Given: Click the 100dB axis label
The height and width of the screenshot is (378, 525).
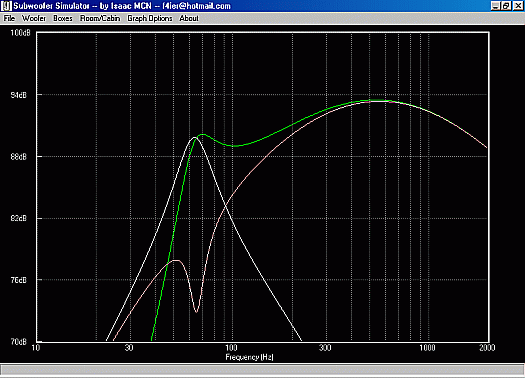Looking at the screenshot, I should point(20,33).
